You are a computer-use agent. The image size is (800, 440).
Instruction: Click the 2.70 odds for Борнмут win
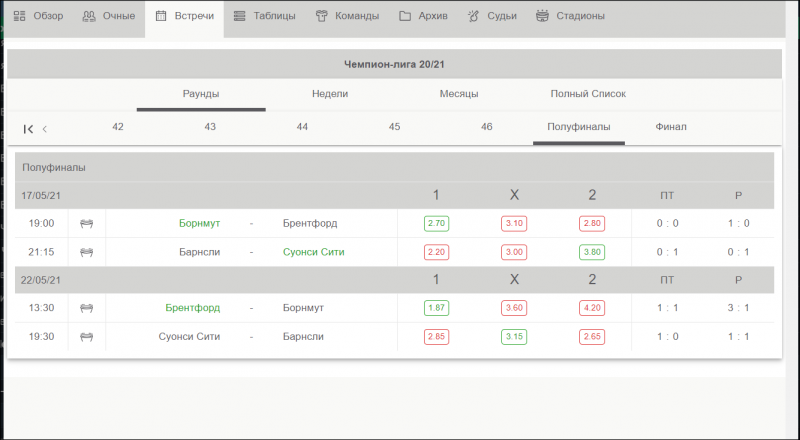436,224
